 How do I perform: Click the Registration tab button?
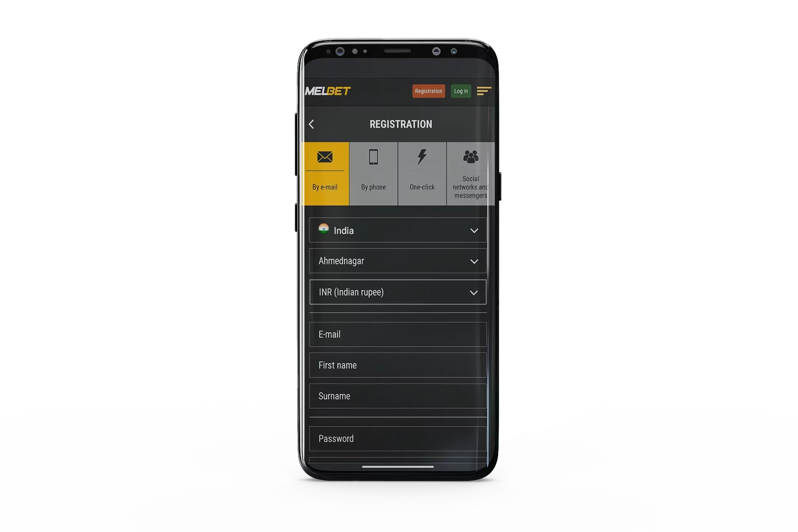(428, 91)
